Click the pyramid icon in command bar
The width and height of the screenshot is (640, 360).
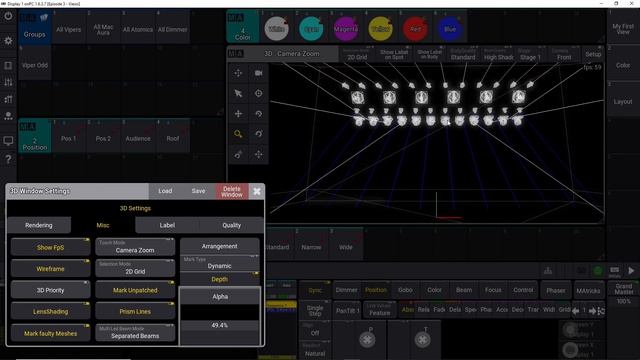pyautogui.click(x=548, y=270)
